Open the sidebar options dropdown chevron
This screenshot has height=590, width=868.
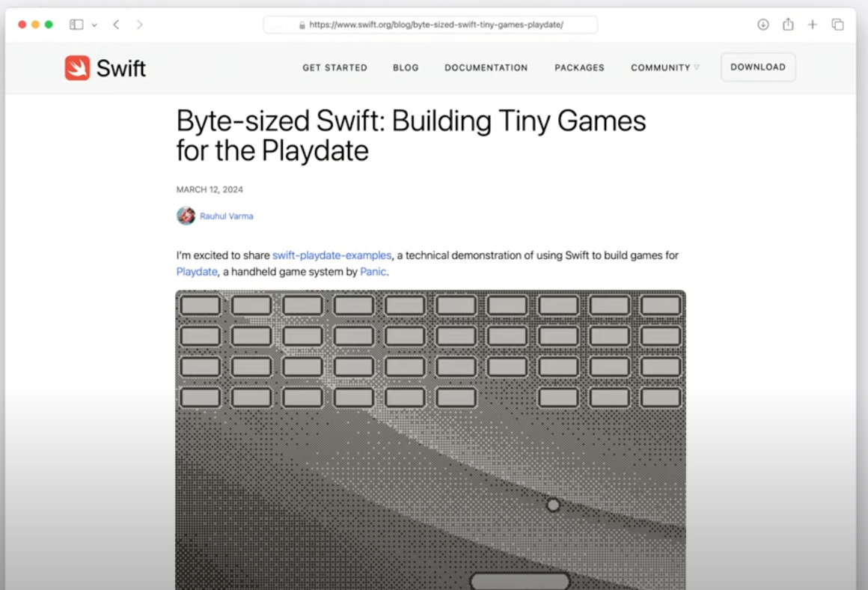click(x=95, y=25)
